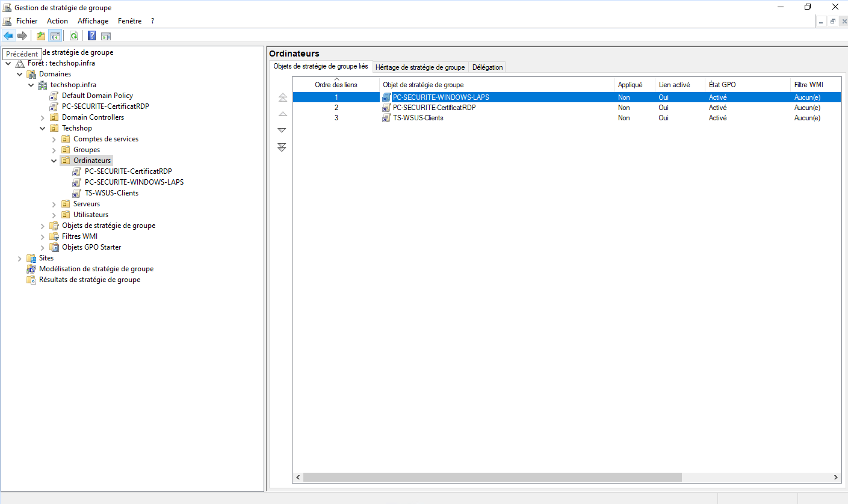
Task: Click the Default Domain Policy GPO icon
Action: pos(54,96)
